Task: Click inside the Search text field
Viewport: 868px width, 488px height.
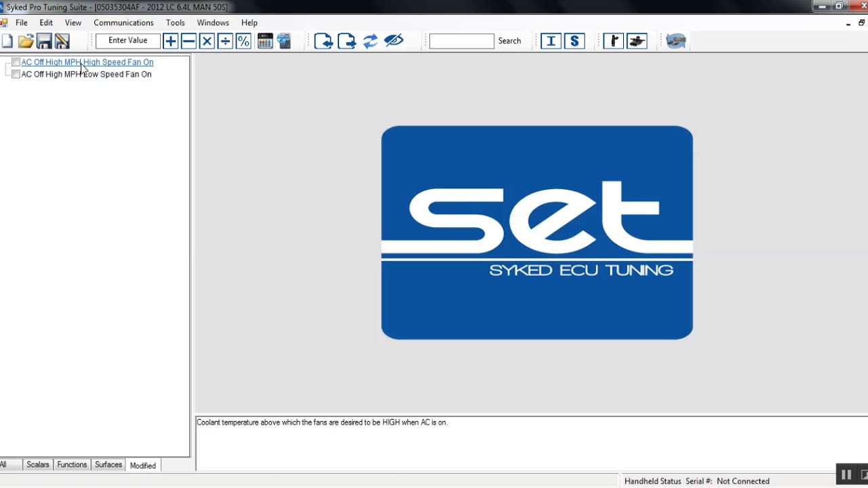Action: click(x=462, y=41)
